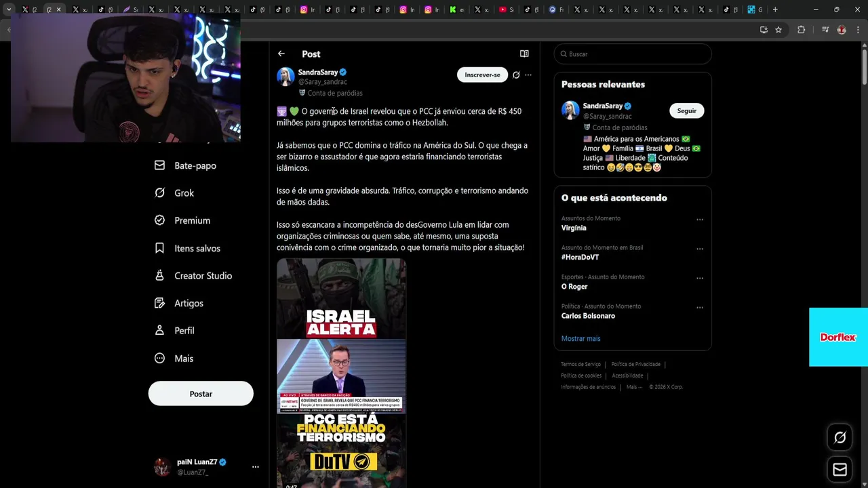This screenshot has height=488, width=868.
Task: Open Itens salvos bookmarks
Action: click(187, 248)
